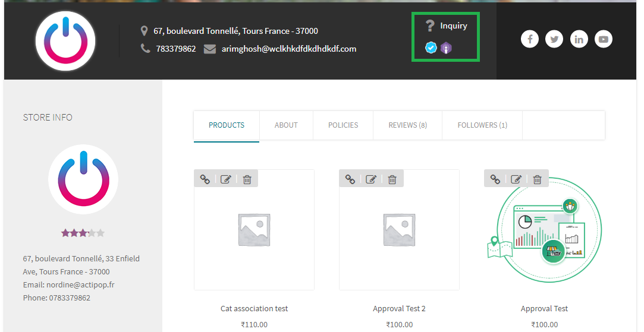Edit the Cat association test product

[x=226, y=179]
